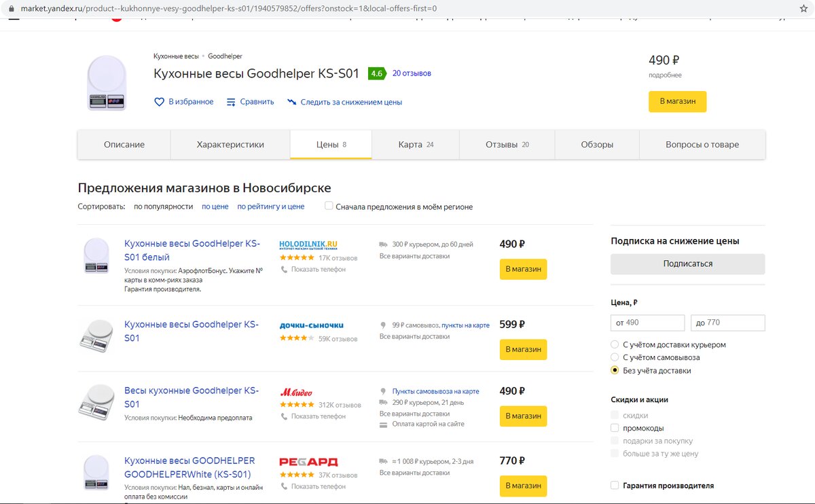Screen dimensions: 815x504
Task: Select Без учёта доставки option
Action: click(x=615, y=370)
